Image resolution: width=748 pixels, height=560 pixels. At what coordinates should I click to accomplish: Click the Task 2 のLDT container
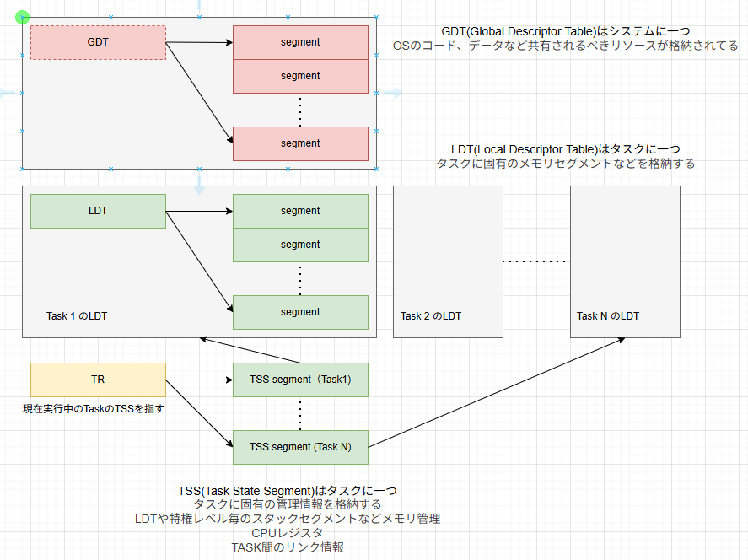pos(448,253)
